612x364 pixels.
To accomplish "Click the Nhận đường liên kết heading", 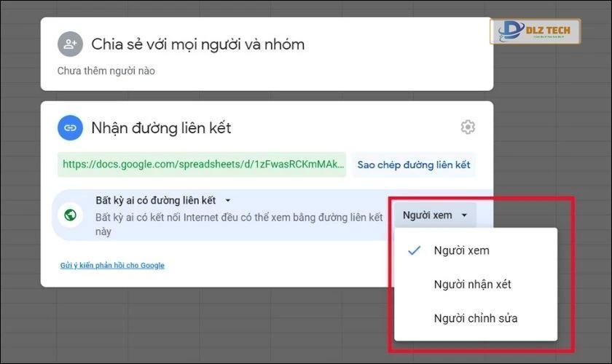I will pyautogui.click(x=161, y=128).
